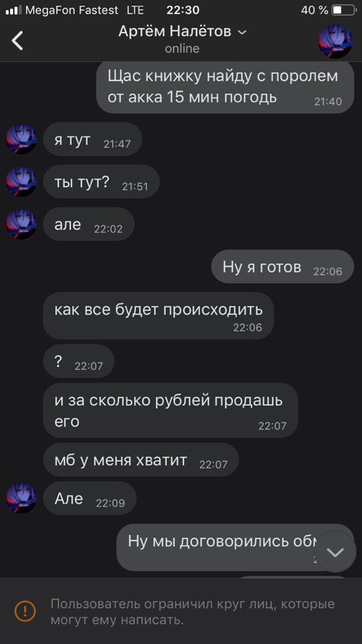Open avatar beside 'але' message
This screenshot has width=362, height=644.
click(21, 224)
